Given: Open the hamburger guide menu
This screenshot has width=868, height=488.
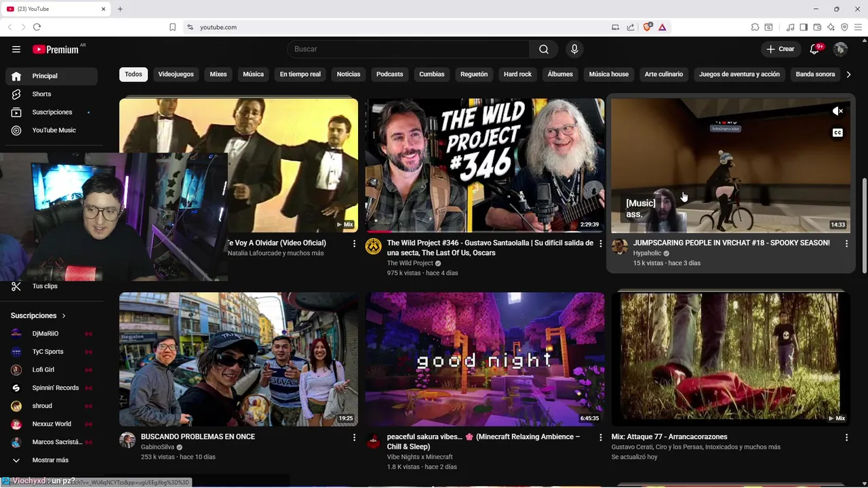Looking at the screenshot, I should pyautogui.click(x=16, y=49).
